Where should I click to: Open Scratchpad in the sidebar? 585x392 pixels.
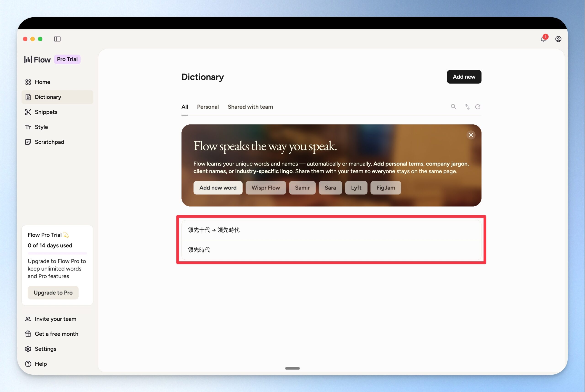pos(57,142)
